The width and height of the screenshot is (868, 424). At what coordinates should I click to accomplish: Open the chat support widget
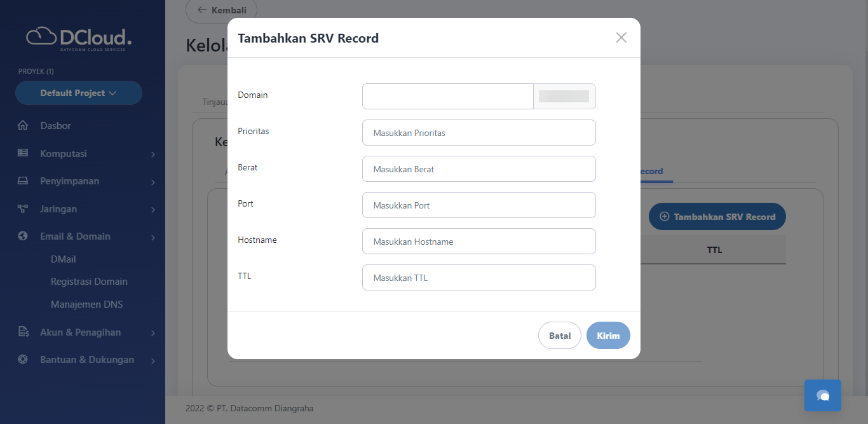coord(822,395)
